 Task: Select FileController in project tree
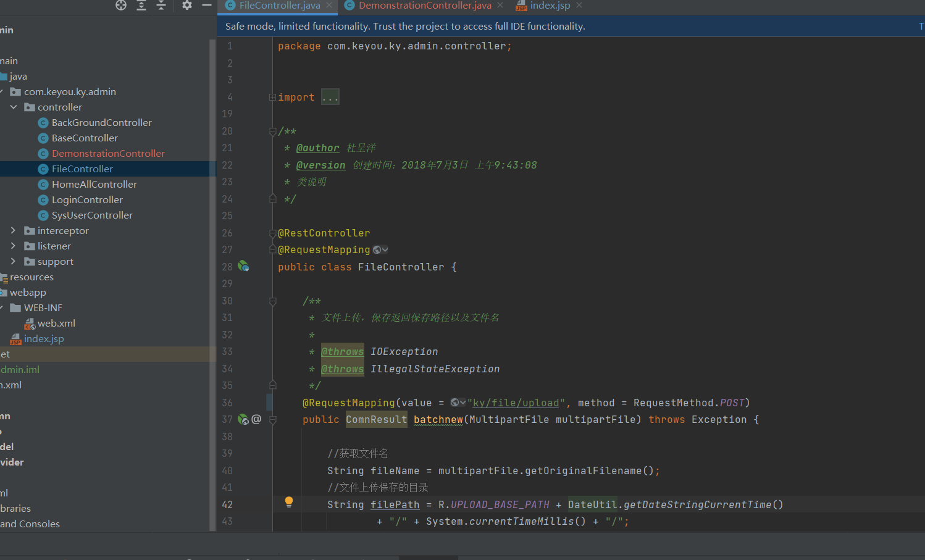82,169
